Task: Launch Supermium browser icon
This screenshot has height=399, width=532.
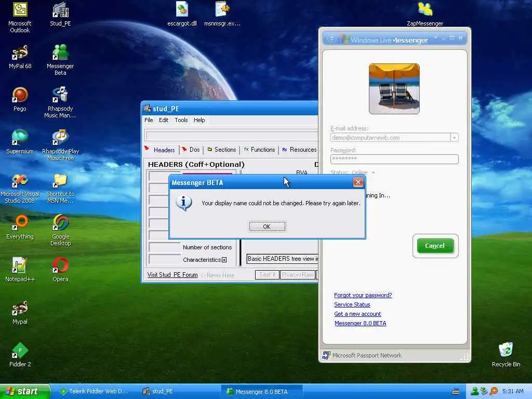Action: [20, 142]
